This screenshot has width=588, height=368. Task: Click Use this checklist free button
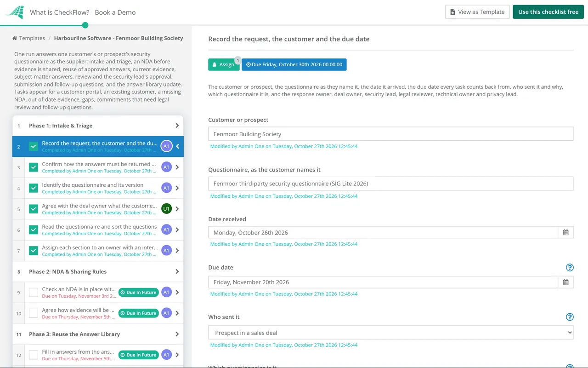coord(548,12)
